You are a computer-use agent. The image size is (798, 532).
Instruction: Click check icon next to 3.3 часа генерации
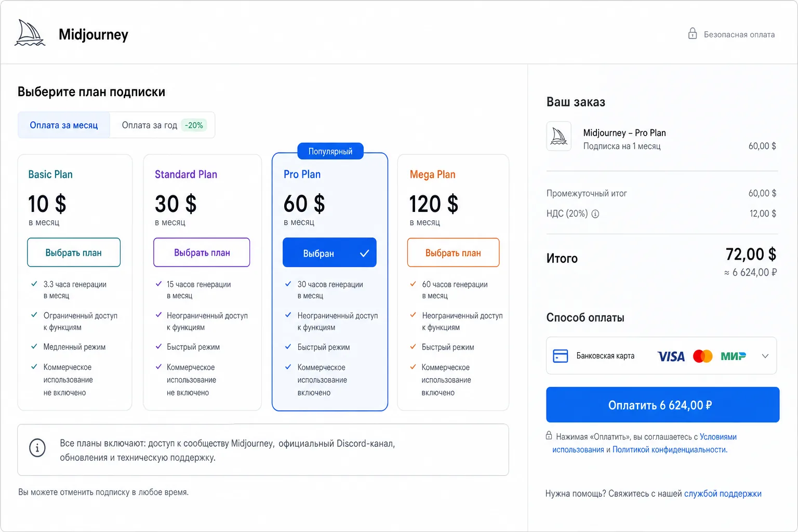[x=34, y=284]
